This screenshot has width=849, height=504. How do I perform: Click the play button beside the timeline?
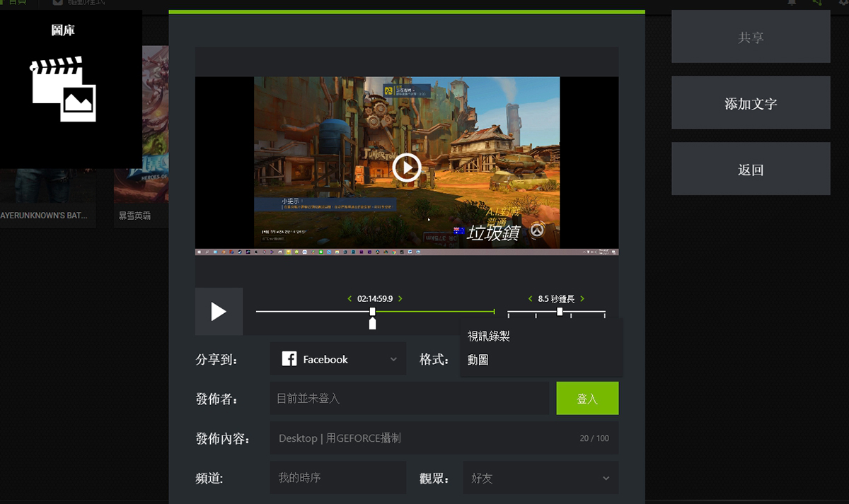[x=219, y=312]
